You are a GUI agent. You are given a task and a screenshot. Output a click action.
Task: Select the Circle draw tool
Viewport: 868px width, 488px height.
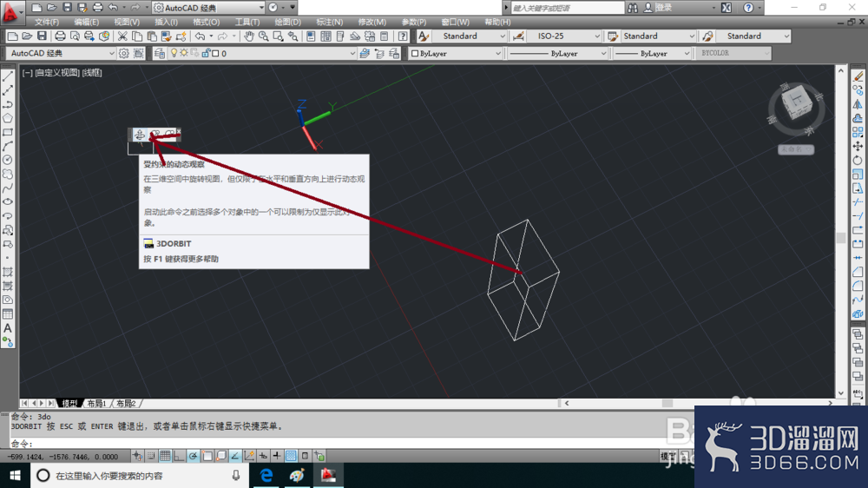pyautogui.click(x=8, y=160)
